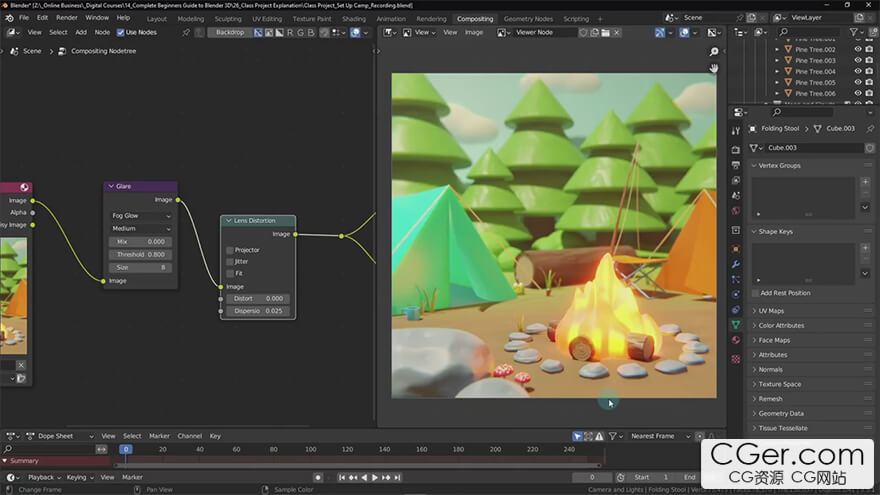This screenshot has height=495, width=880.
Task: Open the World properties tab
Action: point(736,210)
